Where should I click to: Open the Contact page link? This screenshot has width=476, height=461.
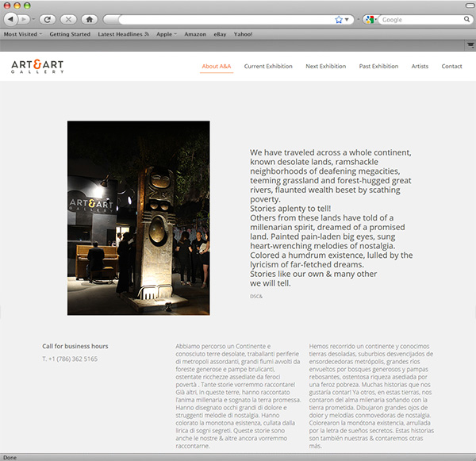click(451, 67)
